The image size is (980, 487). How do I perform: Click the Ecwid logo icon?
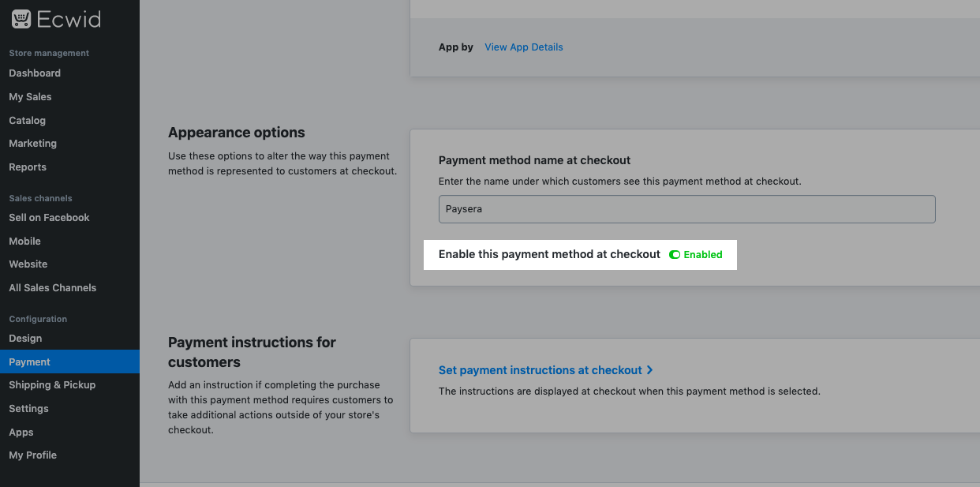pyautogui.click(x=20, y=20)
